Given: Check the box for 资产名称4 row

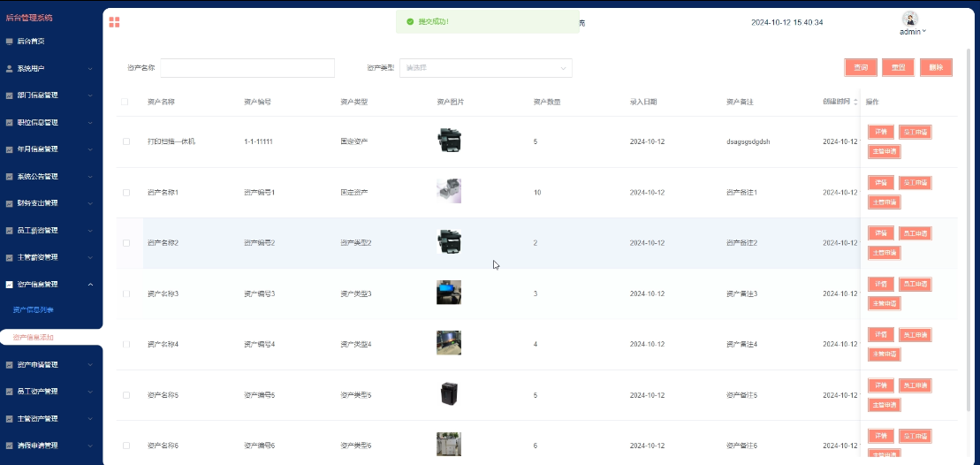Looking at the screenshot, I should tap(126, 345).
